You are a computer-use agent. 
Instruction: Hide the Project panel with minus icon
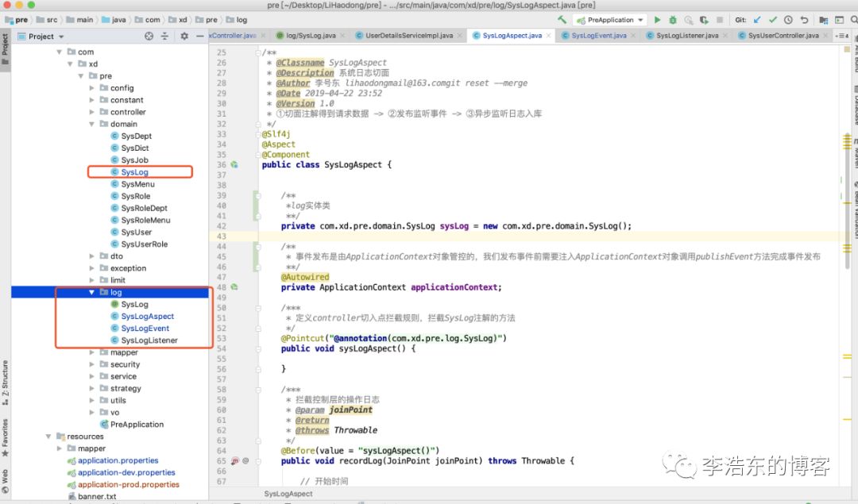[199, 36]
